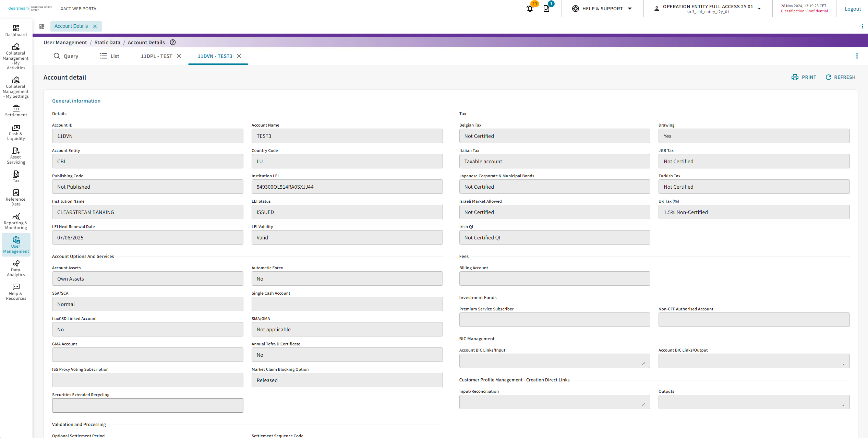Open Dashboard from the sidebar
Image resolution: width=868 pixels, height=438 pixels.
coord(16,31)
